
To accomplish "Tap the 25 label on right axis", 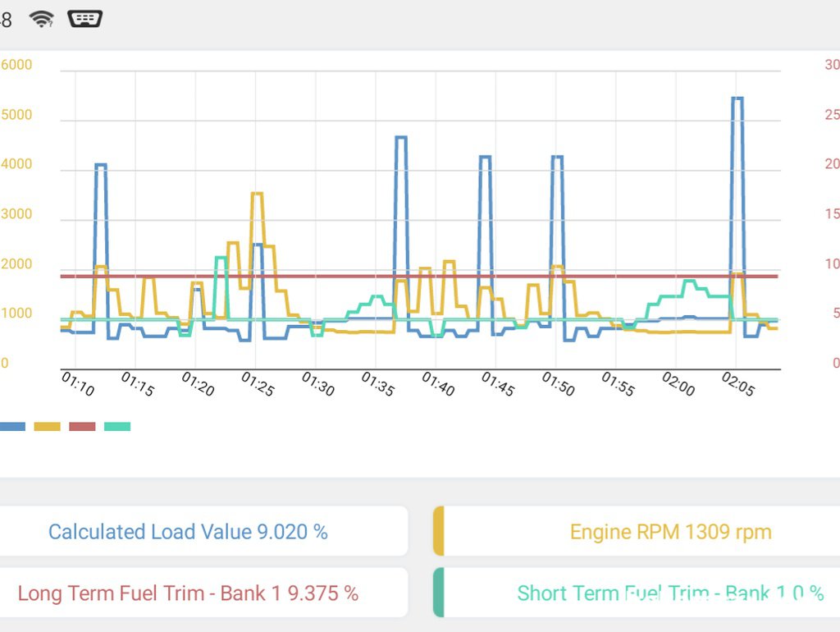I will (x=831, y=115).
